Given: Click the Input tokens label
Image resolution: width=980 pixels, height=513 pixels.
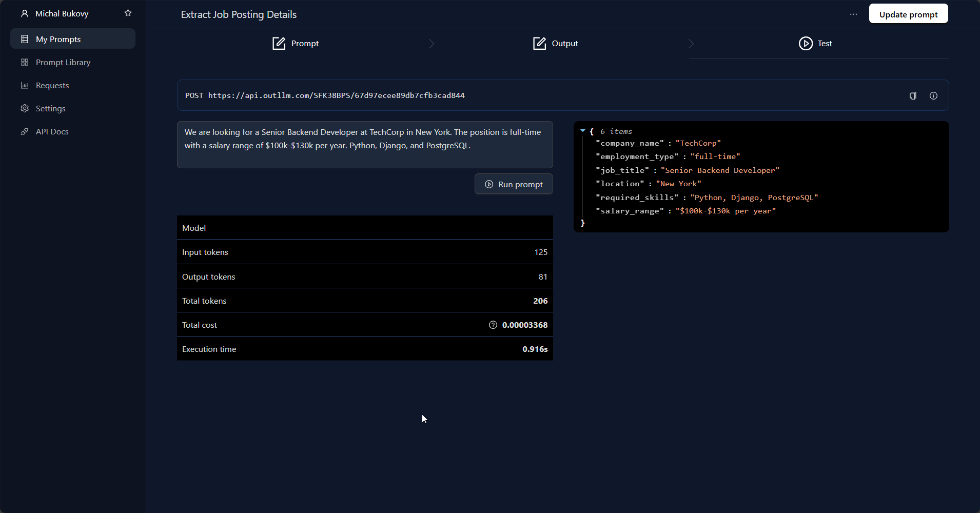Looking at the screenshot, I should point(205,252).
